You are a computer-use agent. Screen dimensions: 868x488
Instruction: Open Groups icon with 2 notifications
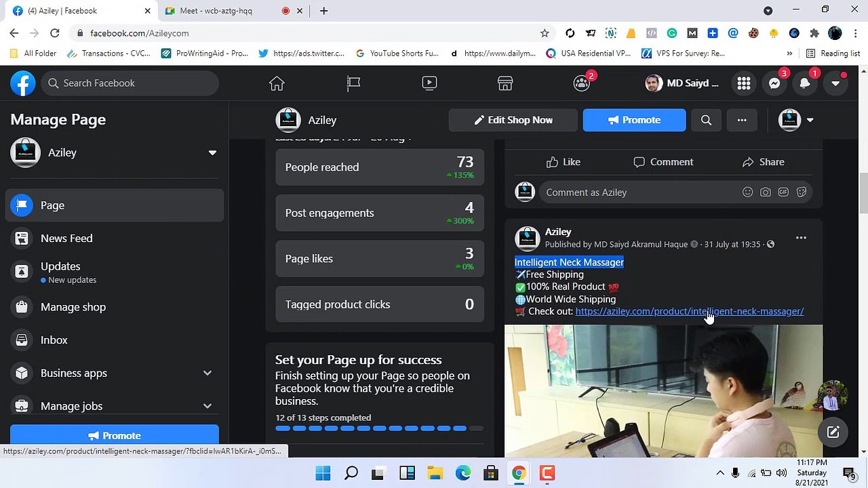(582, 83)
